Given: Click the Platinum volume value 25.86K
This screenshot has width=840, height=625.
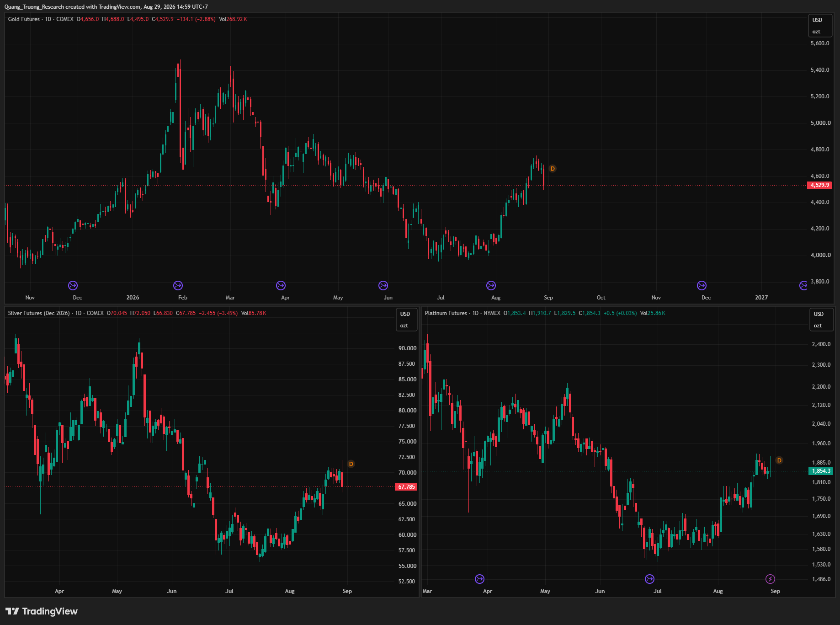Looking at the screenshot, I should (x=656, y=313).
